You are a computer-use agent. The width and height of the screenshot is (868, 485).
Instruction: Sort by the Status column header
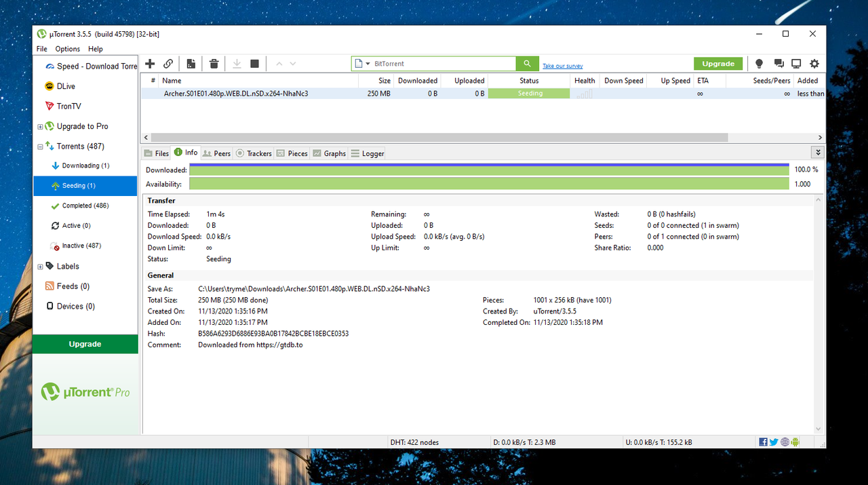(529, 81)
